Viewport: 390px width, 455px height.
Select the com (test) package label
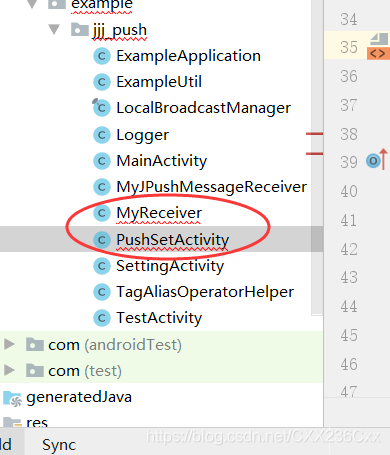85,371
